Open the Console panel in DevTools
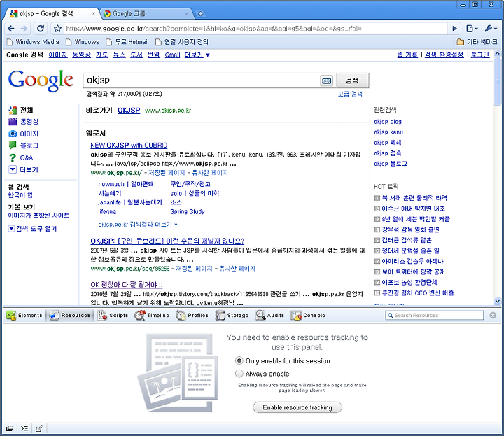The image size is (504, 436). click(x=308, y=315)
